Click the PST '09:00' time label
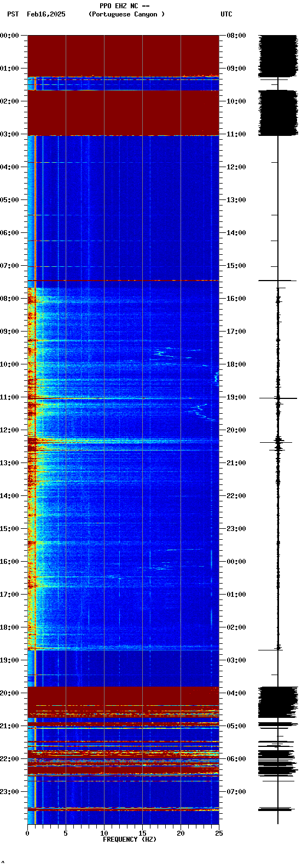This screenshot has width=302, height=868. [x=10, y=332]
